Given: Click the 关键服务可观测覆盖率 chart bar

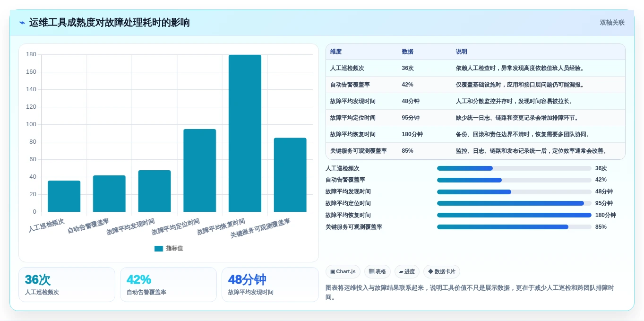Looking at the screenshot, I should pyautogui.click(x=290, y=175).
